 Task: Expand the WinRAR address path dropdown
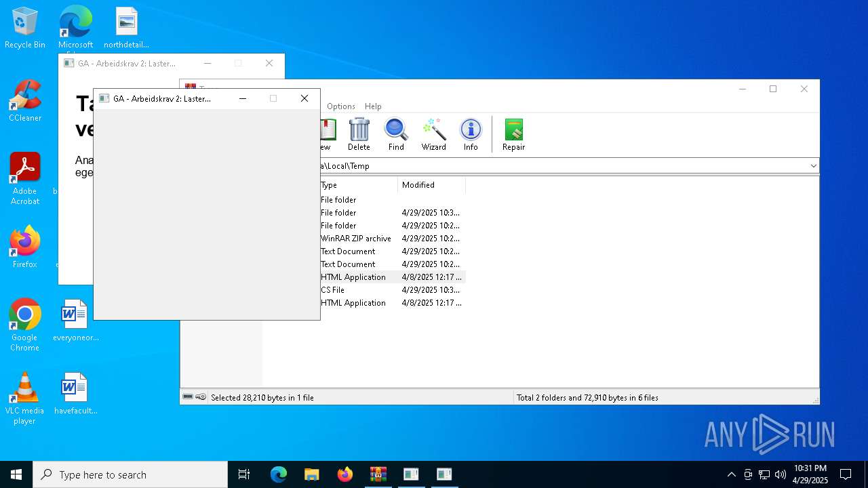[x=813, y=166]
